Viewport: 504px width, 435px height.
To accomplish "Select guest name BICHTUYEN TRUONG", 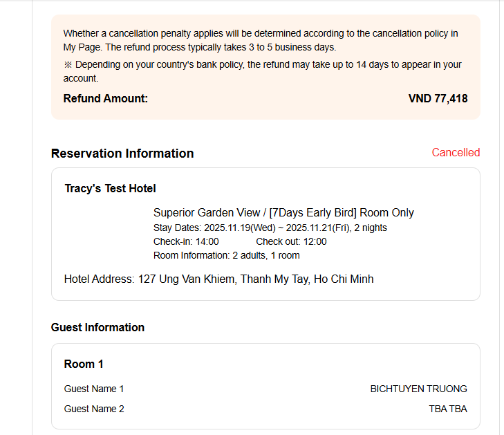I will (418, 389).
